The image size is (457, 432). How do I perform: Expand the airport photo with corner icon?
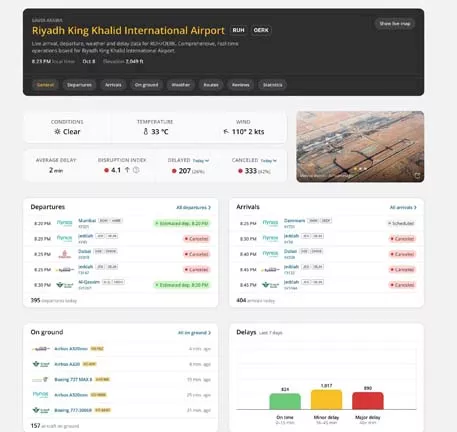click(x=417, y=176)
